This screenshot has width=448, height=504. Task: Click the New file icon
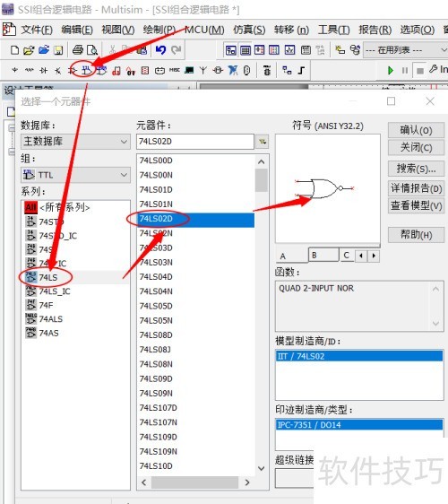tap(14, 50)
